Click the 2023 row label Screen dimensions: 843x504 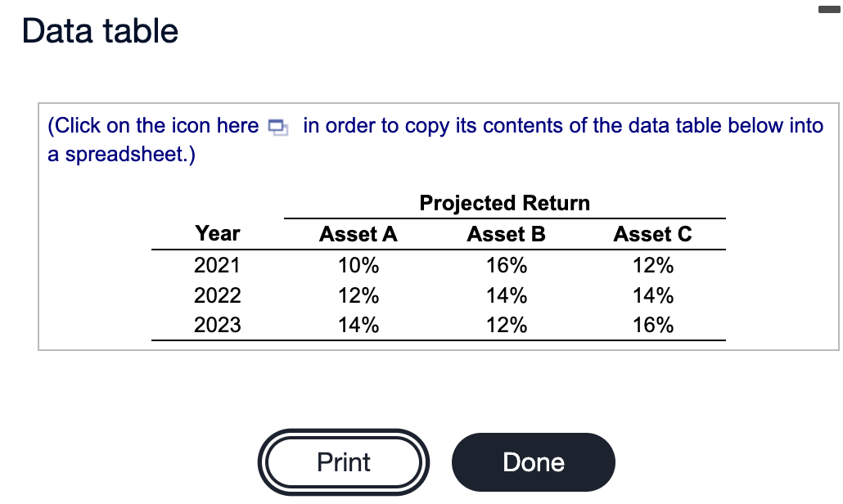[x=217, y=324]
